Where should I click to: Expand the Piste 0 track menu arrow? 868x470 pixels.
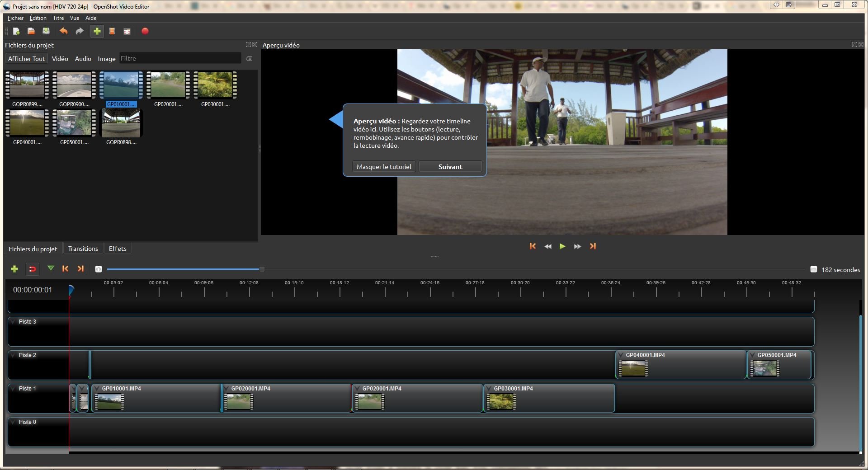pyautogui.click(x=14, y=422)
